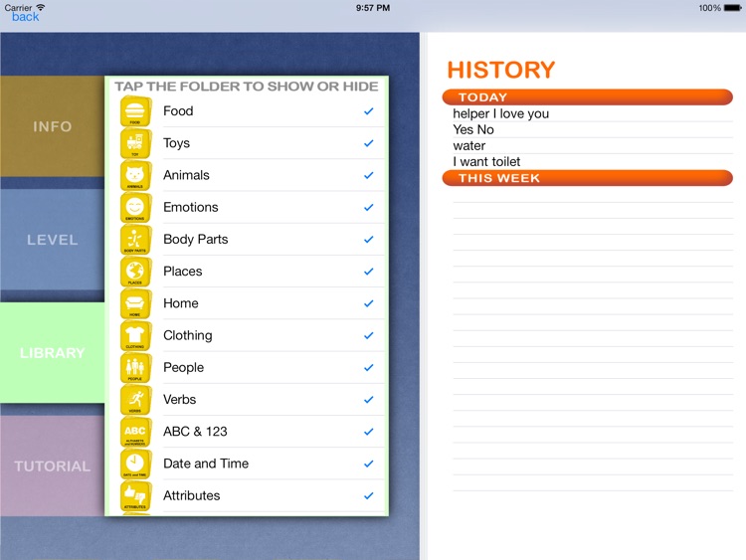746x560 pixels.
Task: Tap the People family folder icon
Action: pyautogui.click(x=135, y=368)
